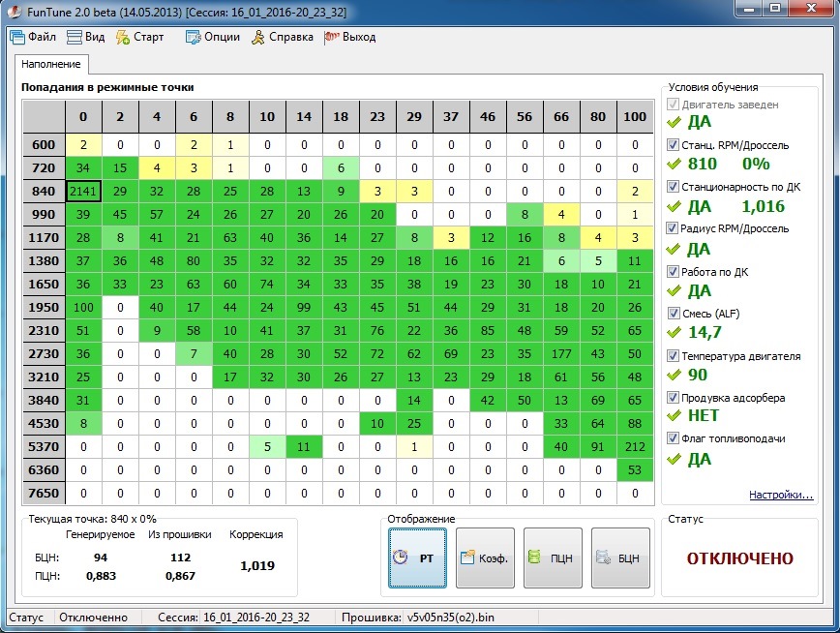This screenshot has height=633, width=840.
Task: Click the 14,7 mixture value
Action: tap(705, 332)
